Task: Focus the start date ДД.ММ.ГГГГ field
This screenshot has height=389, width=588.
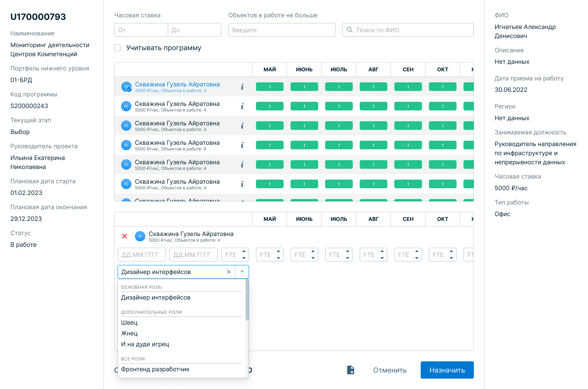Action: tap(142, 255)
